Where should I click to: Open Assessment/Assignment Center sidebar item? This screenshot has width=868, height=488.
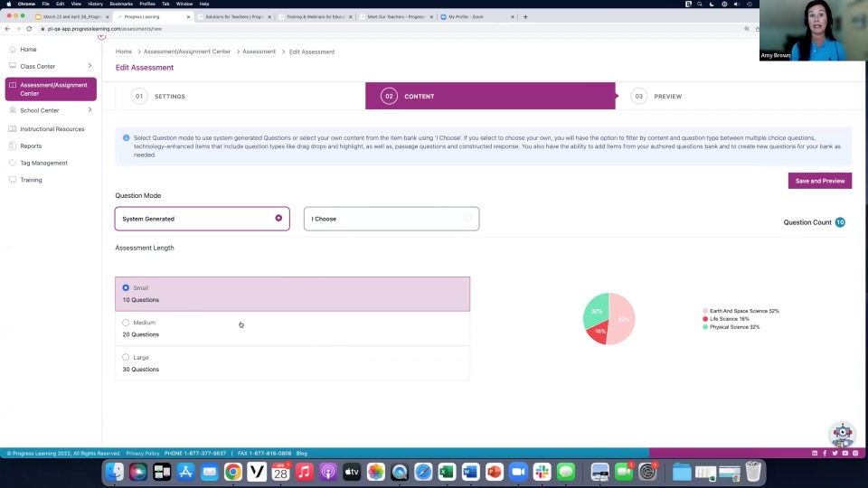point(51,89)
